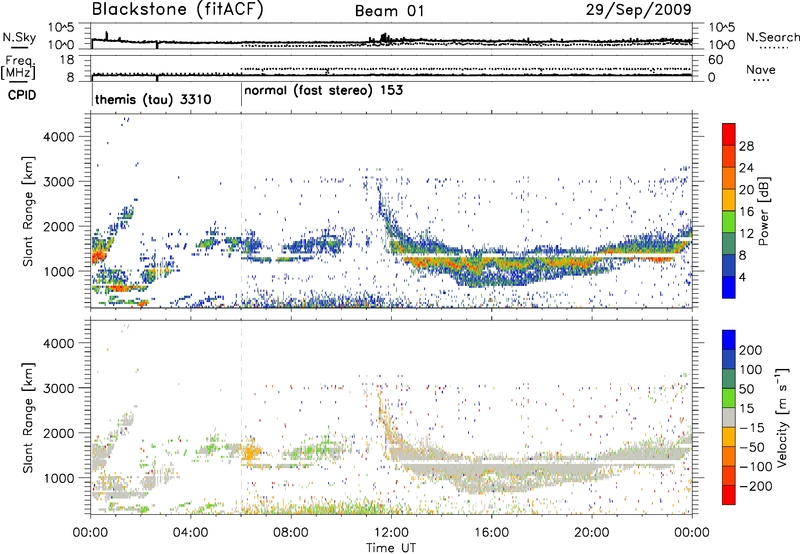Click the '08:00' time tick label
This screenshot has width=800, height=554.
(x=291, y=533)
